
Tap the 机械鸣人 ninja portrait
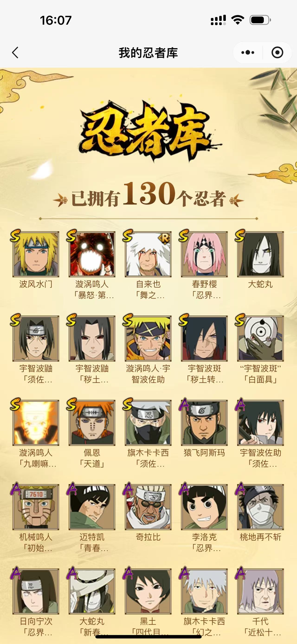[x=36, y=507]
